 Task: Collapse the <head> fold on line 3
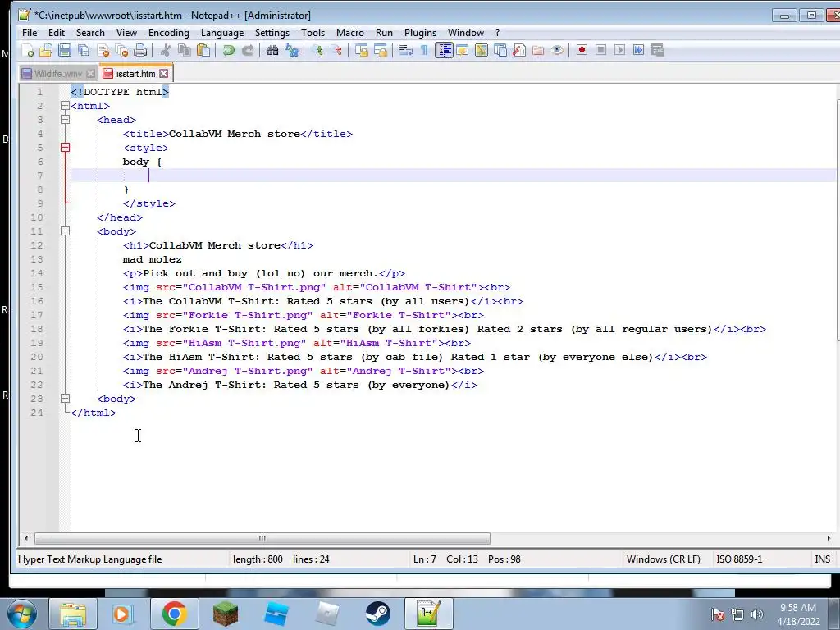65,120
